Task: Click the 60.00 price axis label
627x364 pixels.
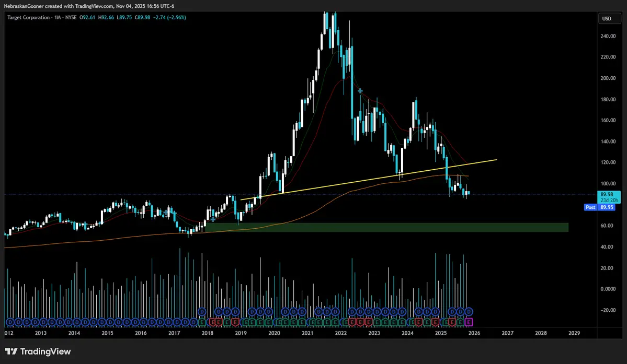Action: click(x=607, y=226)
